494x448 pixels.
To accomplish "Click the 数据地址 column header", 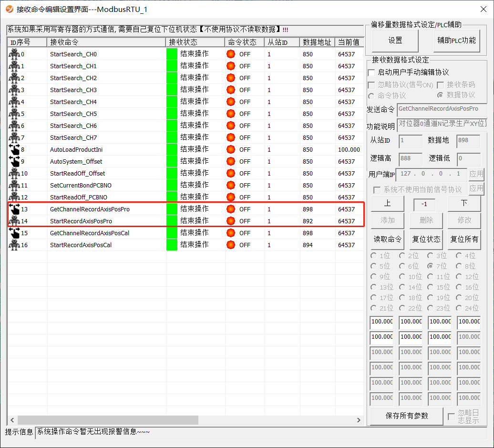I will [x=317, y=42].
